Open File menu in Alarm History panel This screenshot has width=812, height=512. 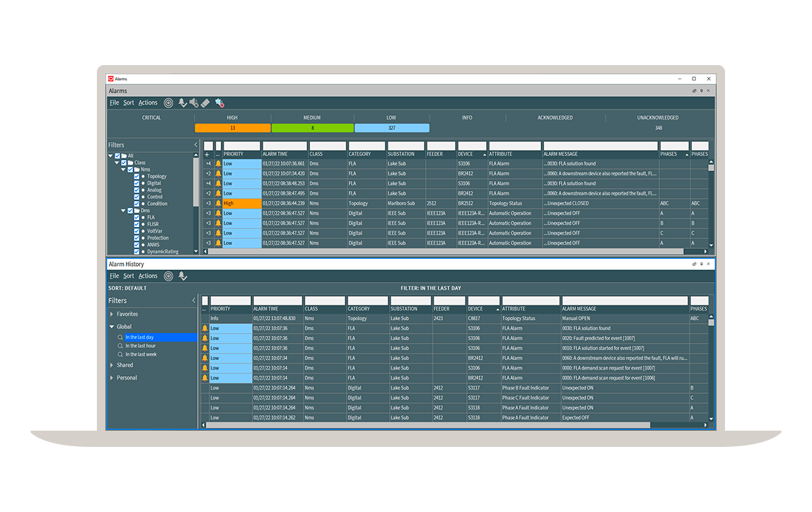[115, 276]
